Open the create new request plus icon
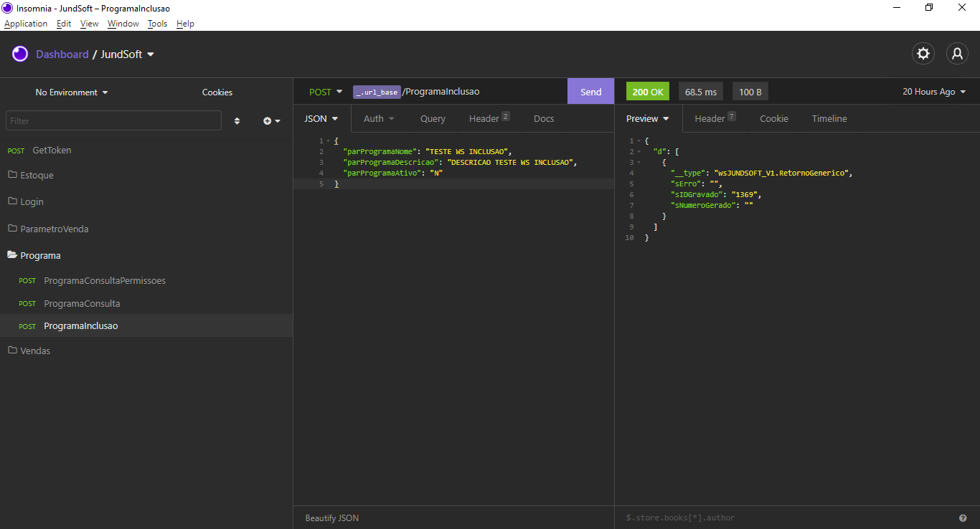The width and height of the screenshot is (980, 529). pyautogui.click(x=272, y=121)
